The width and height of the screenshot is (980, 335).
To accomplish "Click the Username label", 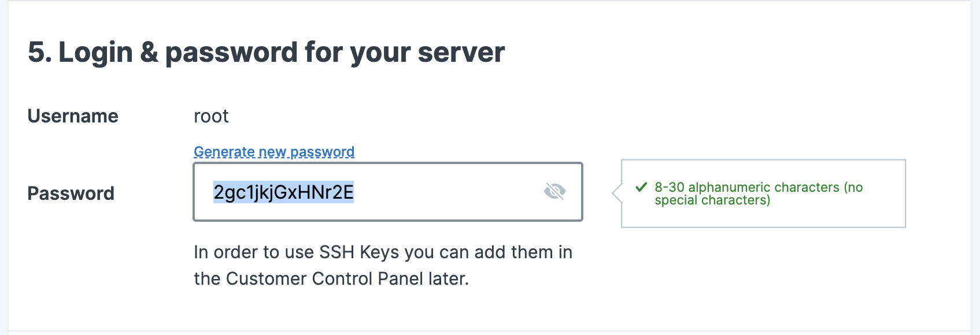I will coord(73,116).
